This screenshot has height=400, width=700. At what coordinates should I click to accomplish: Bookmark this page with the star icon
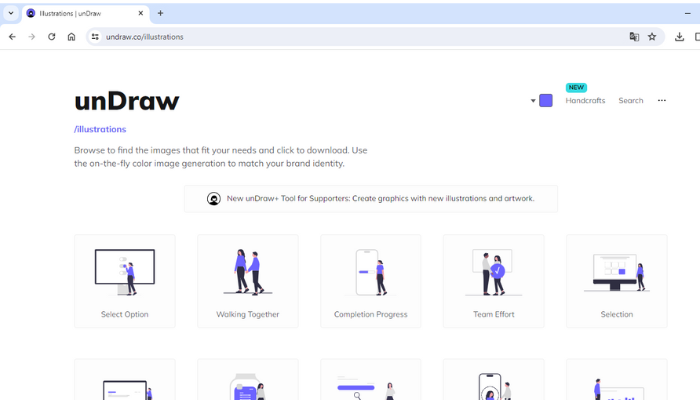pyautogui.click(x=652, y=37)
